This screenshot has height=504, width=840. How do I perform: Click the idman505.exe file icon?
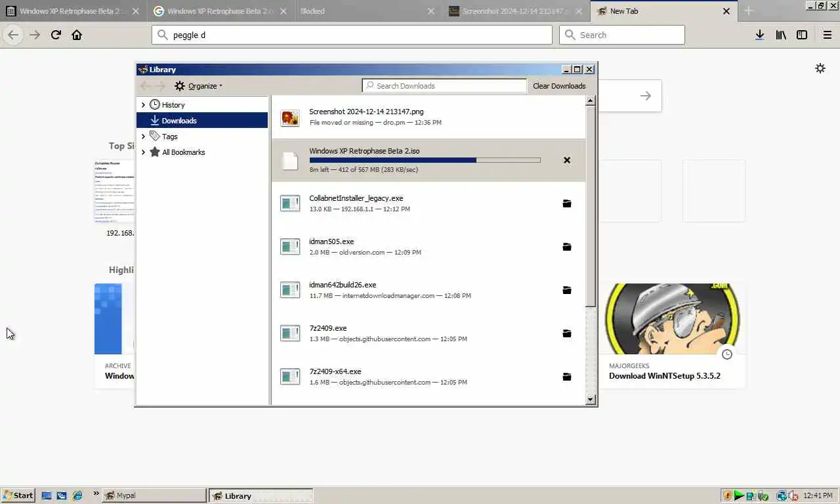pyautogui.click(x=290, y=247)
